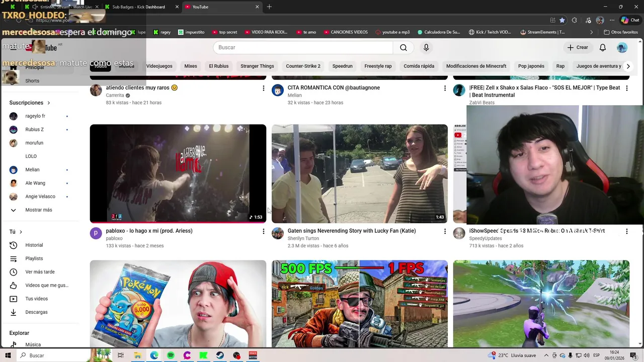
Task: Switch to Sub Badges - Kick Dashboard tab
Action: (138, 7)
